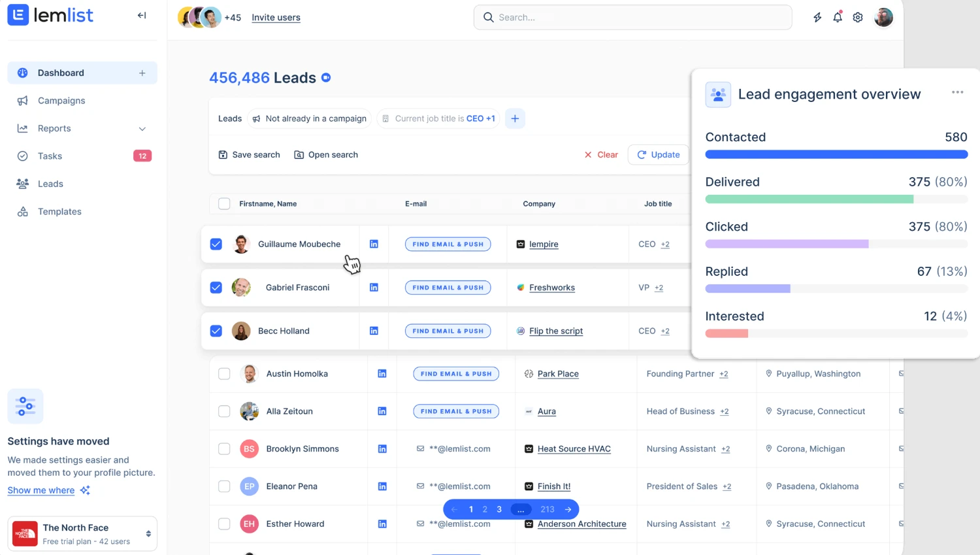
Task: Click the Delivered progress bar
Action: [836, 199]
